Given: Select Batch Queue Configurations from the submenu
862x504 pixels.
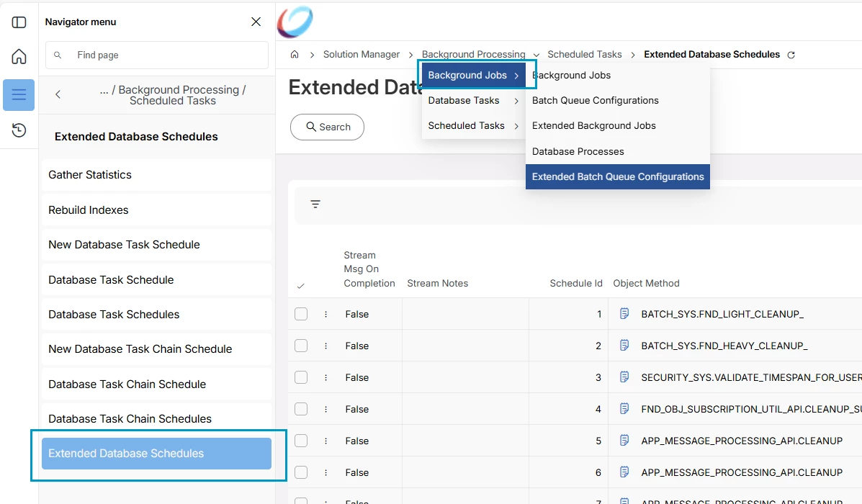Looking at the screenshot, I should click(595, 101).
